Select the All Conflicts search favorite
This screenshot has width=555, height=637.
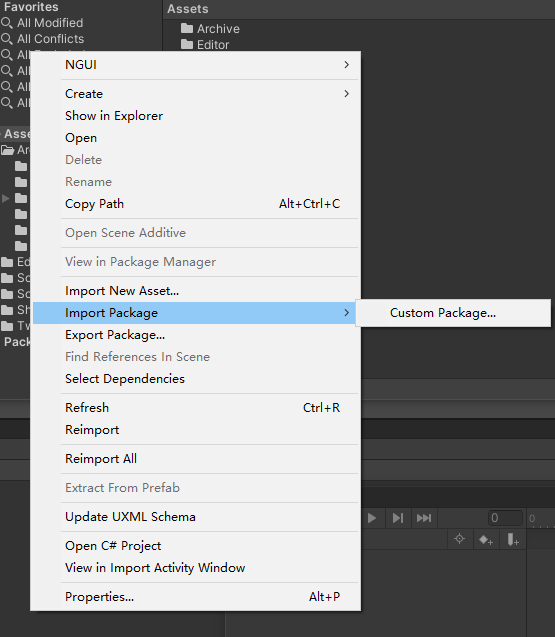[x=43, y=39]
